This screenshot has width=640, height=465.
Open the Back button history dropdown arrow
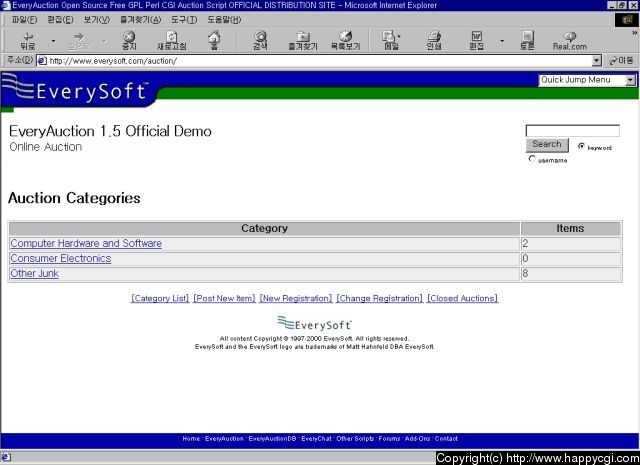point(53,41)
